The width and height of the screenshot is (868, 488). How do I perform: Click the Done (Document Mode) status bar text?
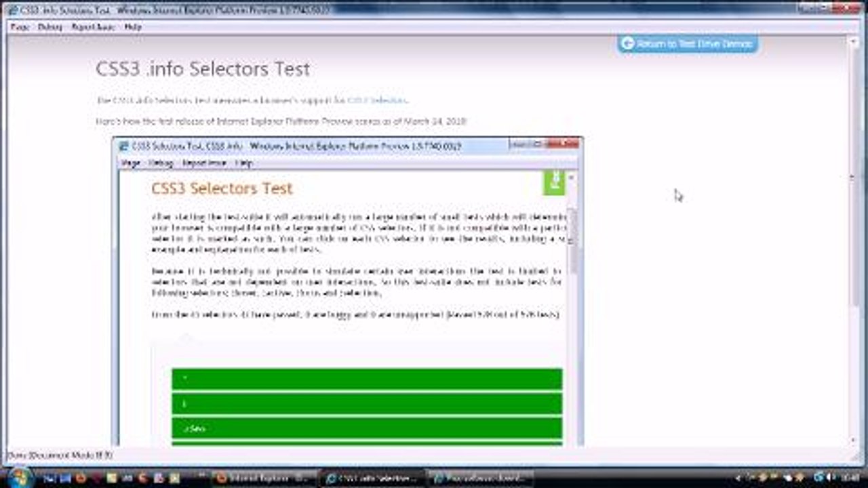click(60, 455)
